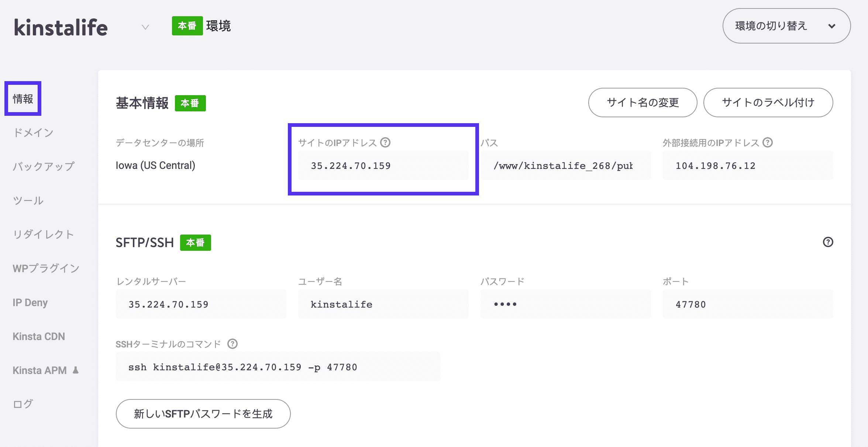Open the サイトのIPアドレス help tooltip icon

point(386,142)
